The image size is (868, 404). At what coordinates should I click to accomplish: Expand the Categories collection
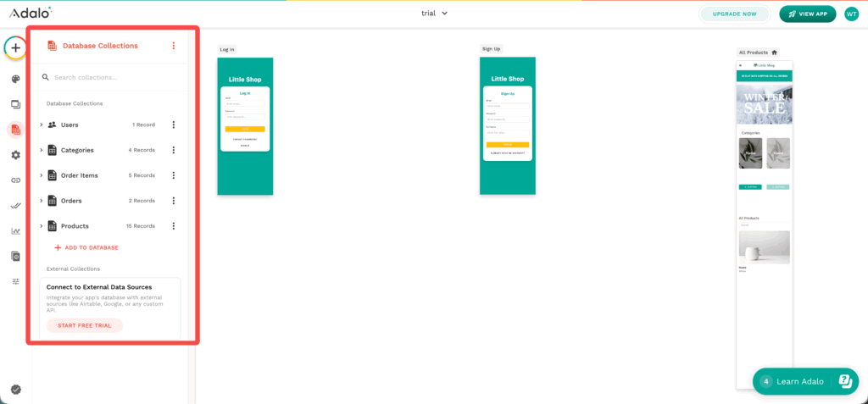point(41,150)
